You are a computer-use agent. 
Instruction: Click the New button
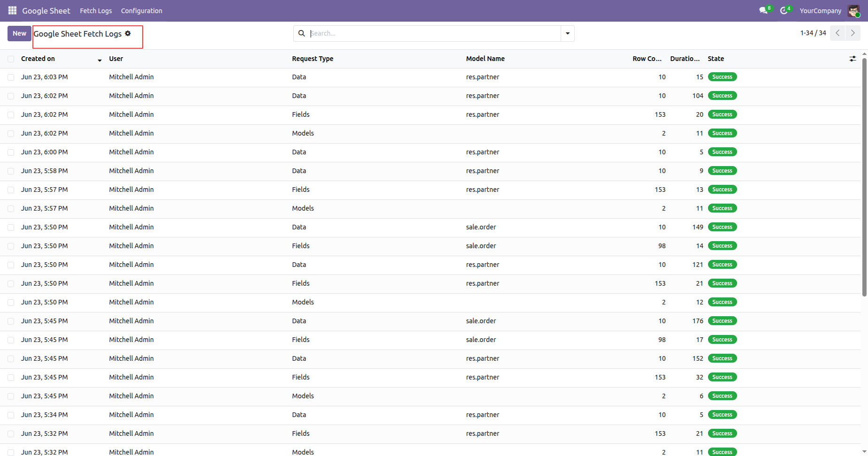click(19, 33)
